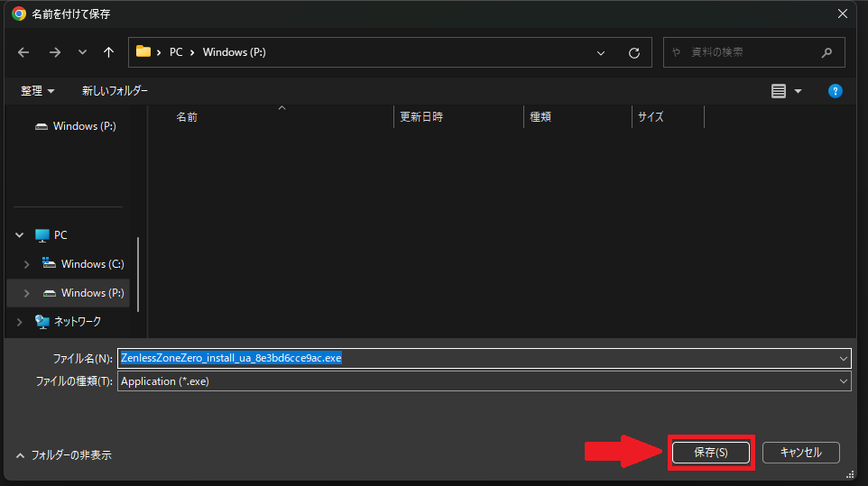Close the save dialog window

[843, 14]
